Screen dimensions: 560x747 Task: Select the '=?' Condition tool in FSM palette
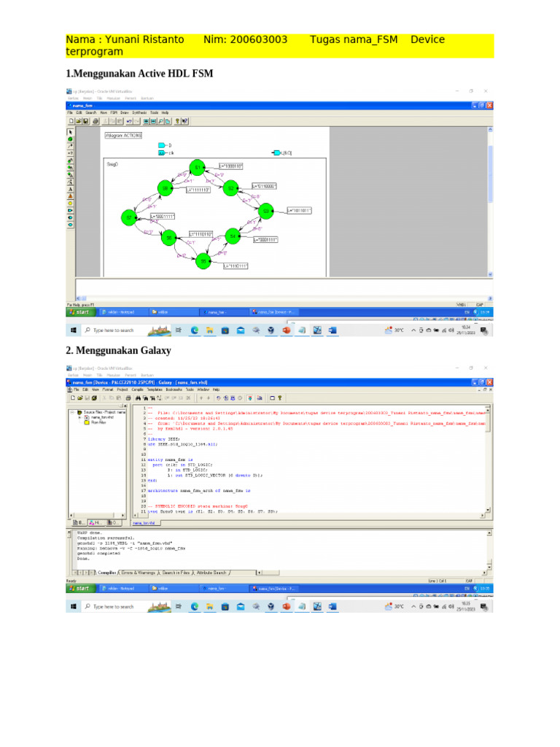pyautogui.click(x=71, y=153)
